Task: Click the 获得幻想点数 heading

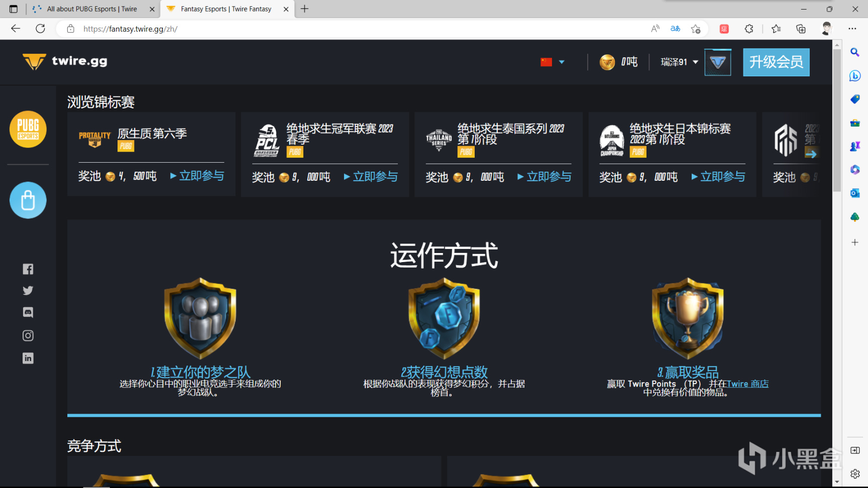Action: [444, 372]
